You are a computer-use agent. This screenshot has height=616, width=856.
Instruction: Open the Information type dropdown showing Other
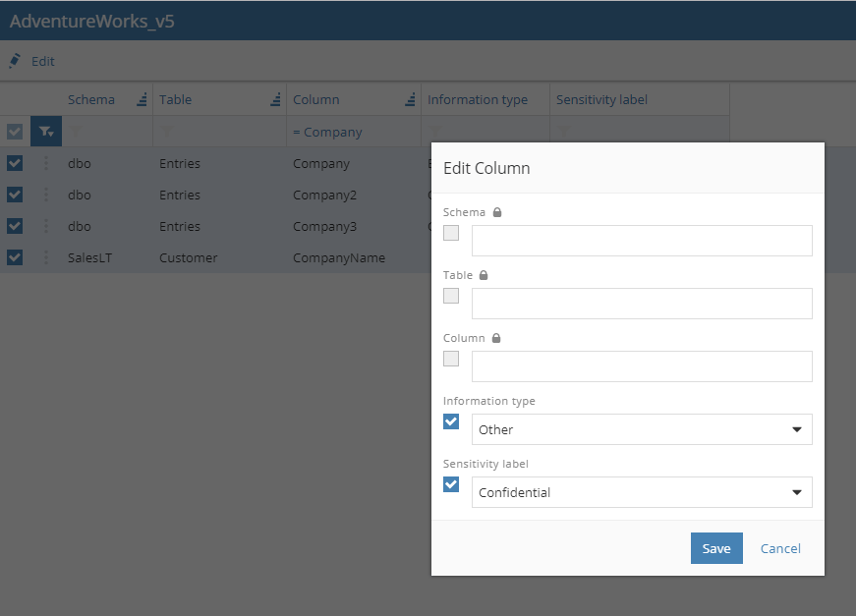(x=642, y=429)
